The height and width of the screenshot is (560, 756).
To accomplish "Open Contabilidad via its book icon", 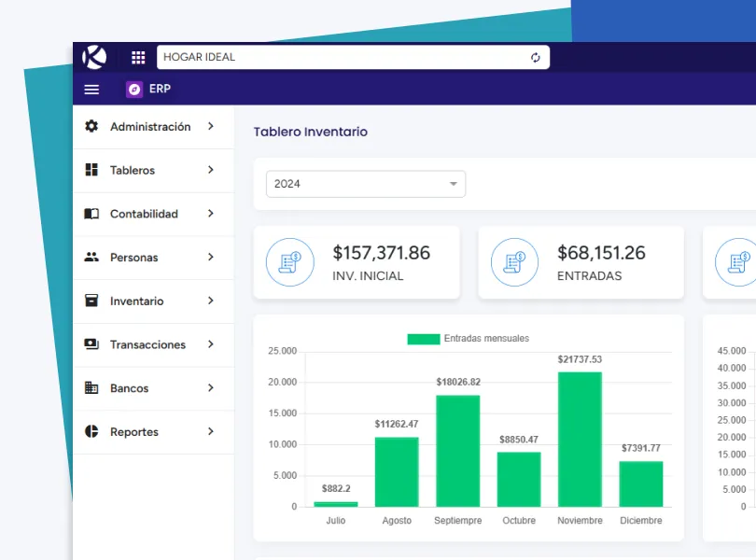I will click(91, 214).
